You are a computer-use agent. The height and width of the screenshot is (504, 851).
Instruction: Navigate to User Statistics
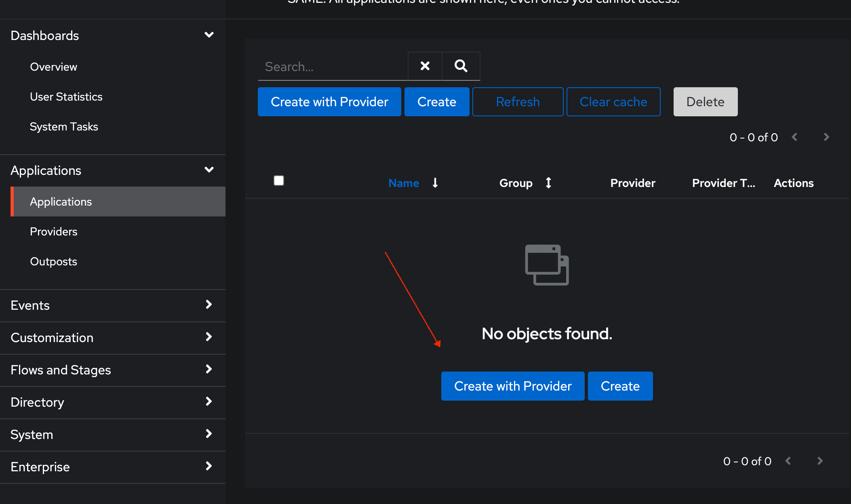click(x=66, y=97)
